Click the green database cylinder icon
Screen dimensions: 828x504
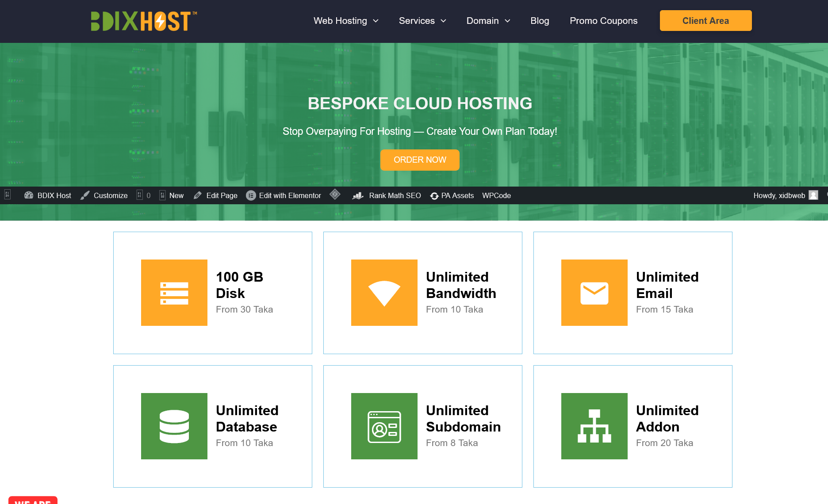click(x=174, y=426)
